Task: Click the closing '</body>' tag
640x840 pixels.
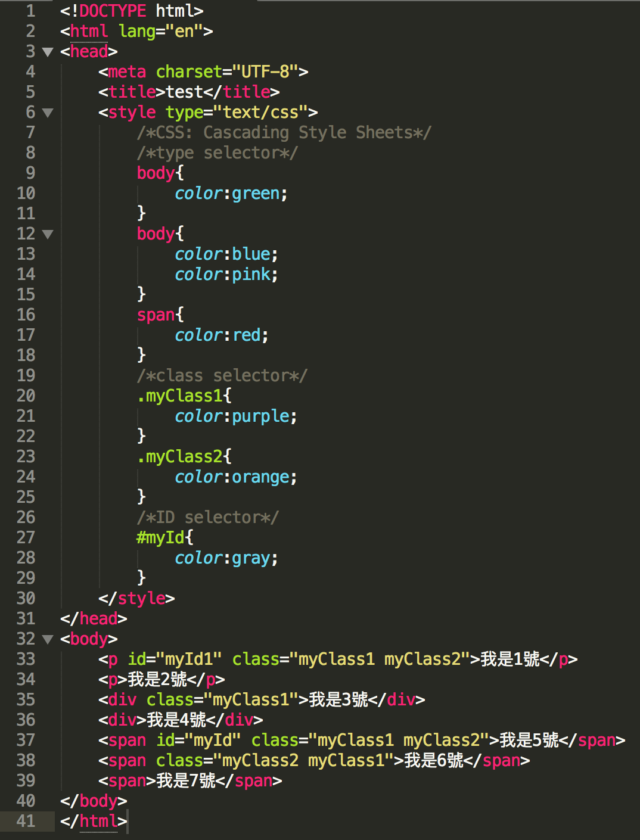Action: pos(94,801)
